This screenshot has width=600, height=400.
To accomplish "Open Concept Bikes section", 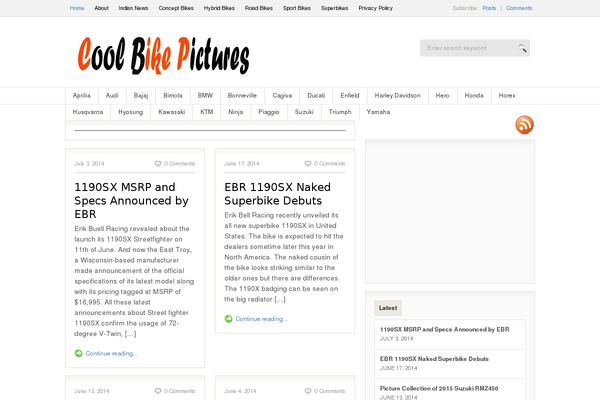I will pos(176,8).
